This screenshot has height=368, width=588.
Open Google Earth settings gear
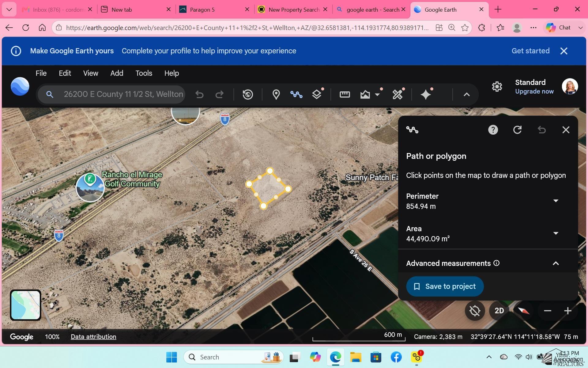pos(497,87)
